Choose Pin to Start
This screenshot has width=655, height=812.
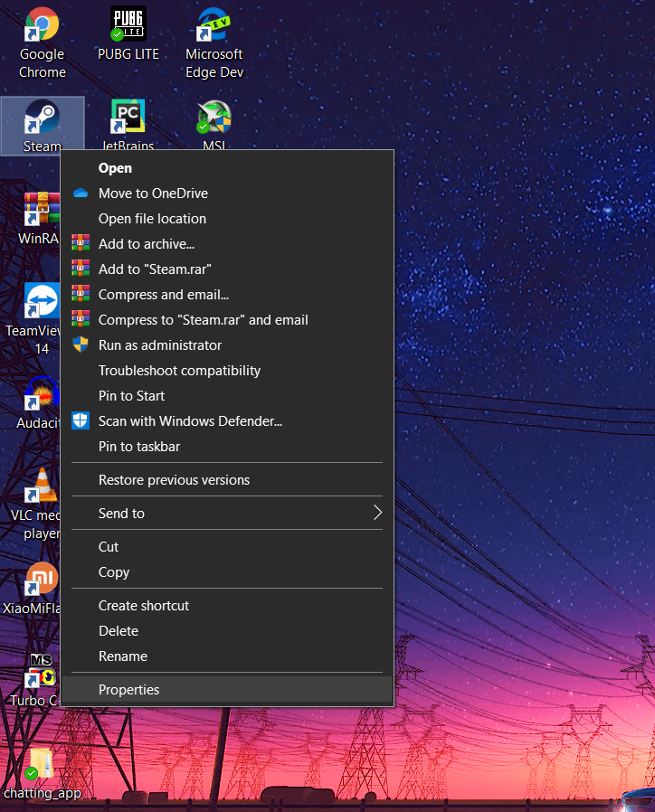click(x=227, y=396)
